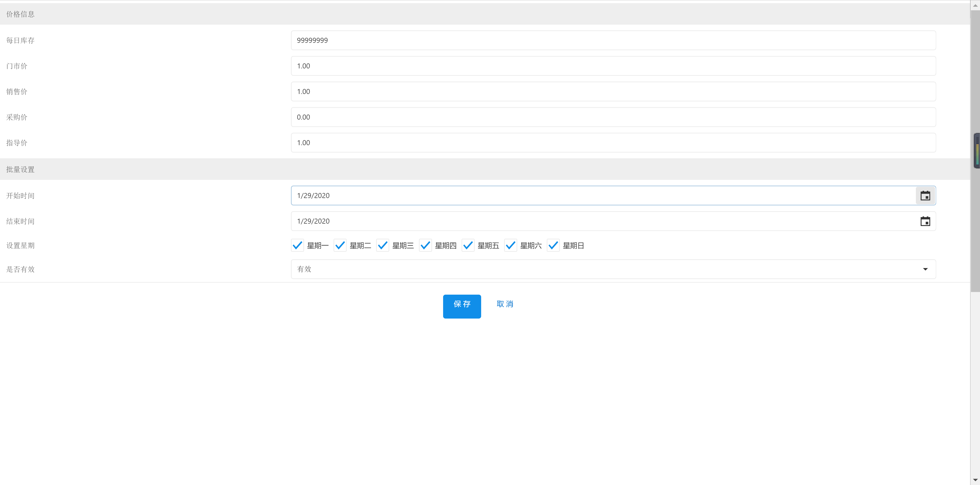Focus the 门市价 input field
The height and width of the screenshot is (485, 980).
613,66
